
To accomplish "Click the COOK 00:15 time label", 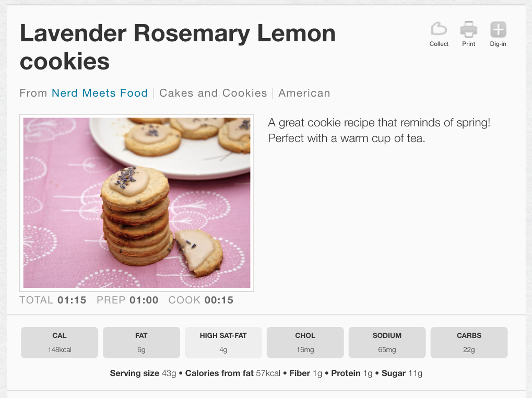I will (201, 300).
